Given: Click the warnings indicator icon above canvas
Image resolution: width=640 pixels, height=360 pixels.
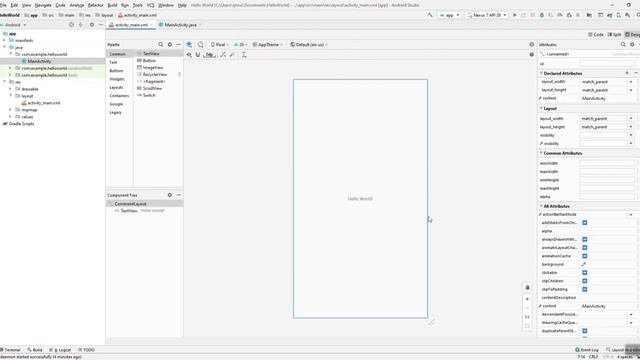Looking at the screenshot, I should tap(531, 44).
